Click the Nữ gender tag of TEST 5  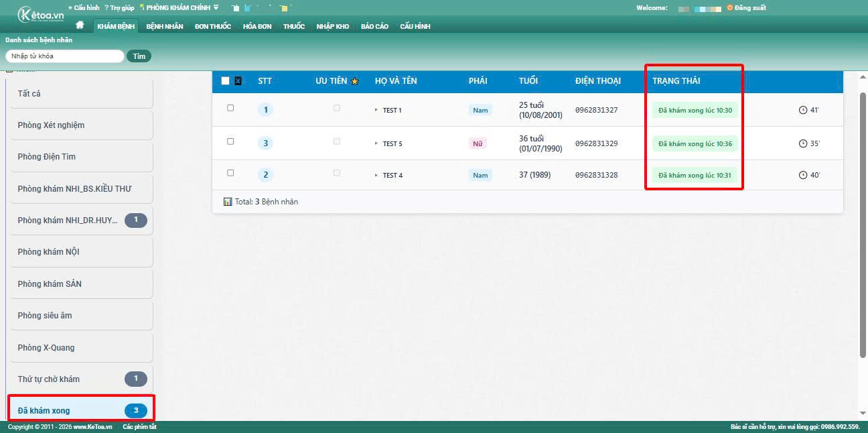(x=478, y=143)
